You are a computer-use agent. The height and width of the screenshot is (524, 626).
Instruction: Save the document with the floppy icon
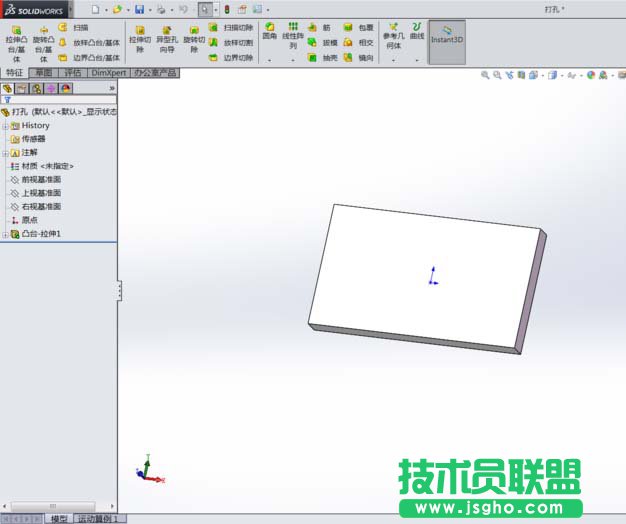click(139, 10)
